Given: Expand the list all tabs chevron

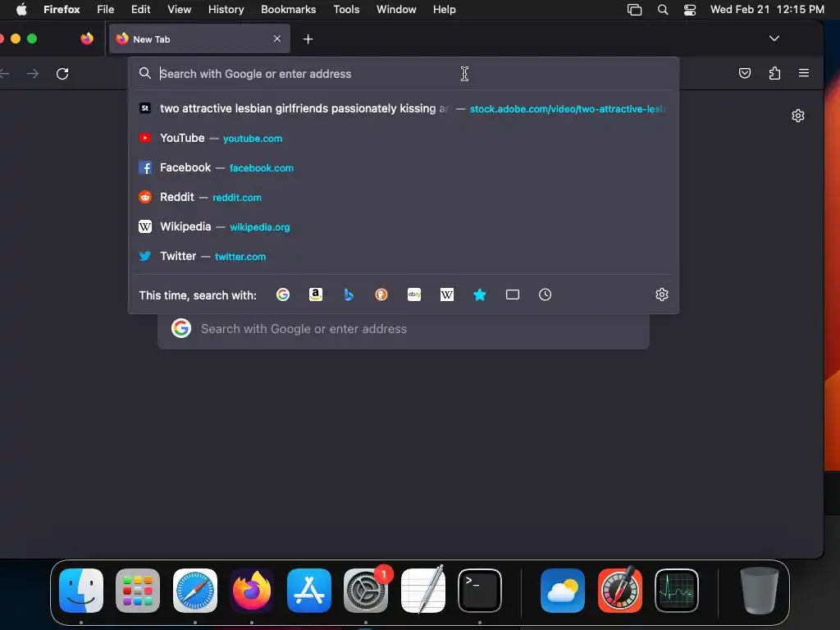Looking at the screenshot, I should 774,39.
